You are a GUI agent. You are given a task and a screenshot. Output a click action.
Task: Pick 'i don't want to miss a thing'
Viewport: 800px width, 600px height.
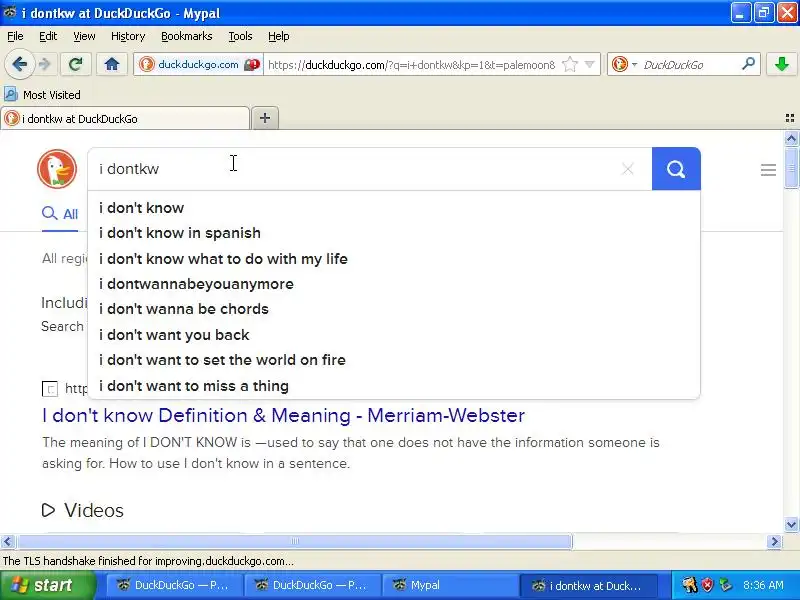[394, 386]
